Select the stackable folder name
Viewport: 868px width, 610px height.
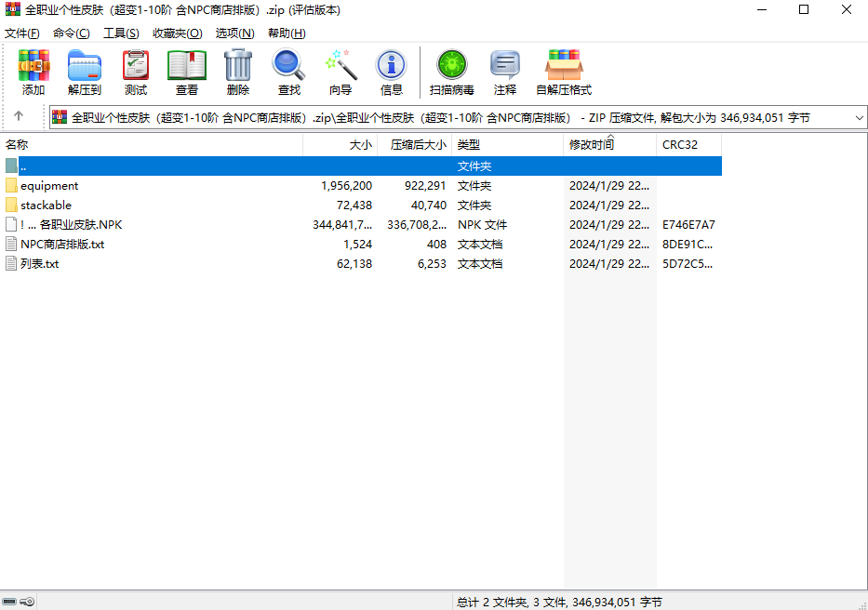[46, 205]
